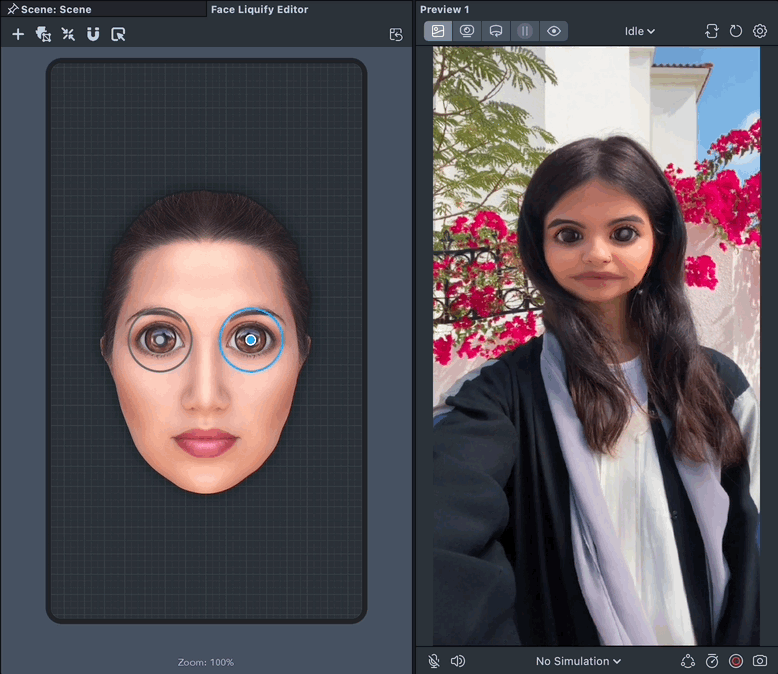
Task: Open preview settings gear
Action: [x=760, y=31]
